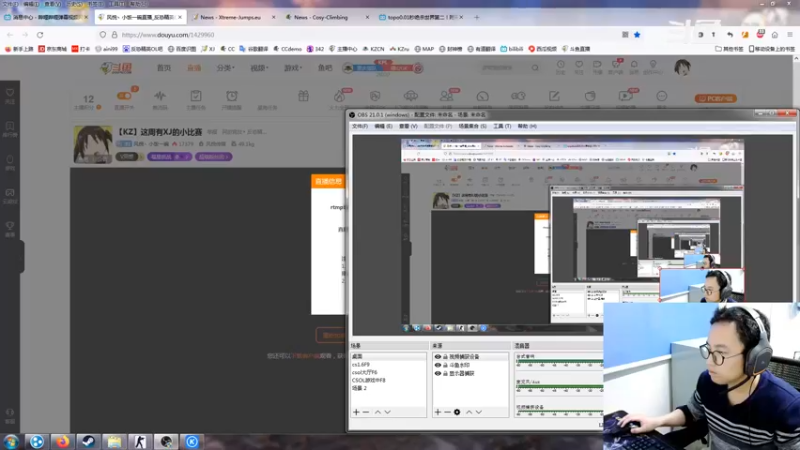800x450 pixels.
Task: Click the orange PC客户端 button
Action: point(715,98)
